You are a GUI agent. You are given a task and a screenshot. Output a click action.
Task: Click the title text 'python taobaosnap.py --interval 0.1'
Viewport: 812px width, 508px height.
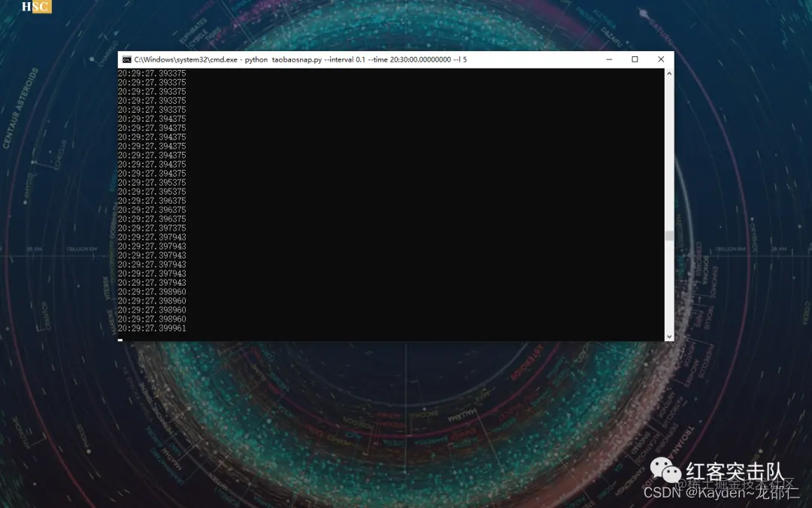click(x=305, y=59)
